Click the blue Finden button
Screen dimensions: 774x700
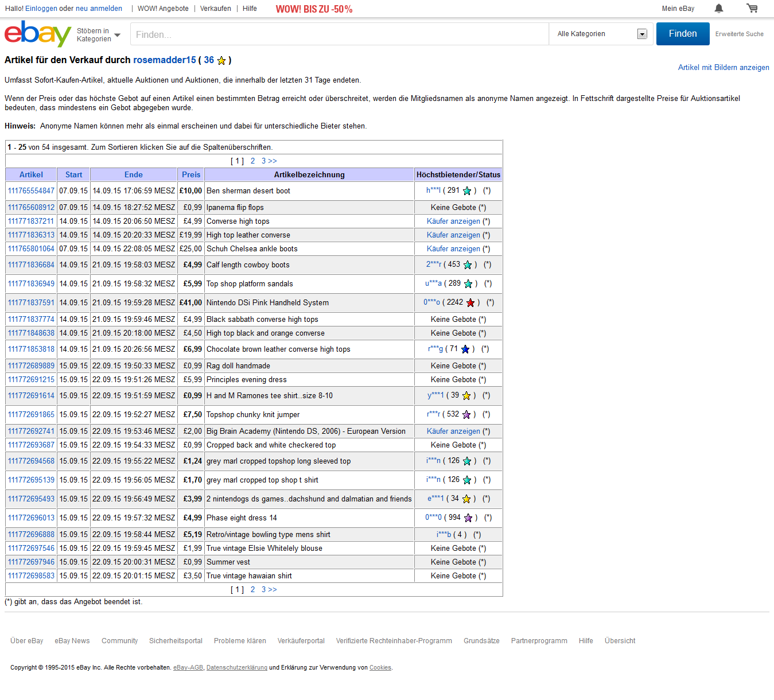[x=683, y=34]
